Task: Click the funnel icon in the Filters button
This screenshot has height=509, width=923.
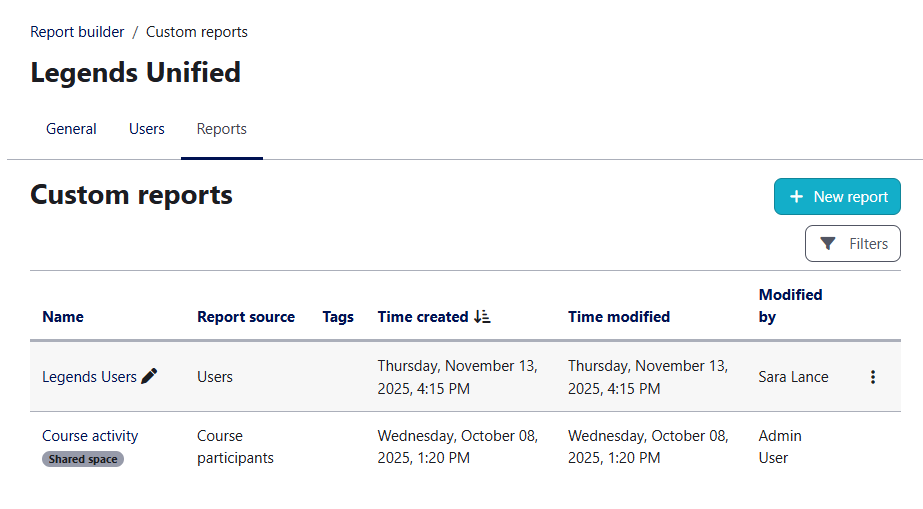Action: coord(828,244)
